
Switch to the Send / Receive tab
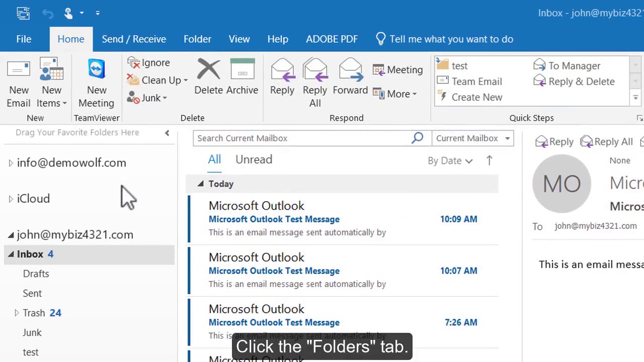coord(134,39)
